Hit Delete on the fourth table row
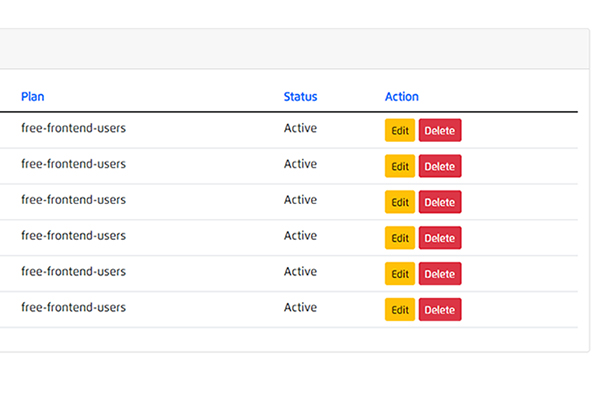The width and height of the screenshot is (600, 400). (x=440, y=238)
